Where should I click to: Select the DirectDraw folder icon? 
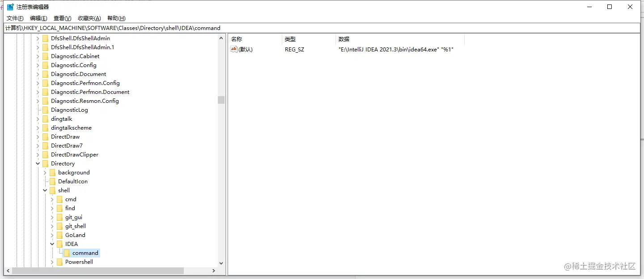(x=45, y=137)
